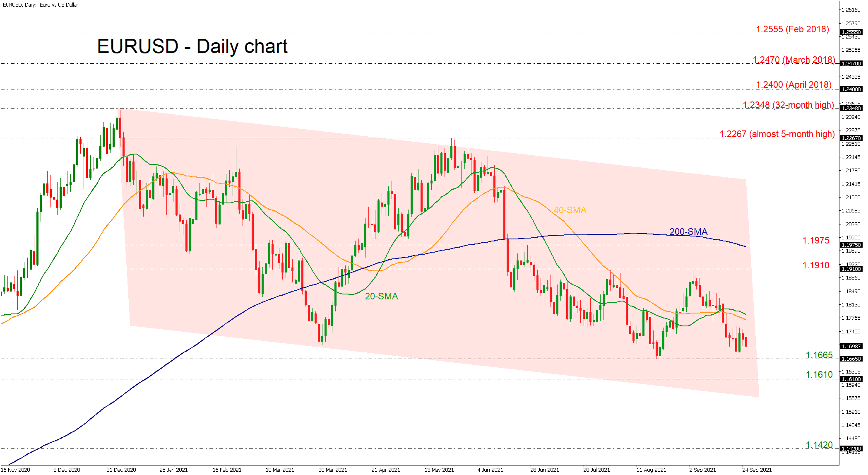Click the 1.2267 almost 5-month high label
868x475 pixels.
click(777, 134)
